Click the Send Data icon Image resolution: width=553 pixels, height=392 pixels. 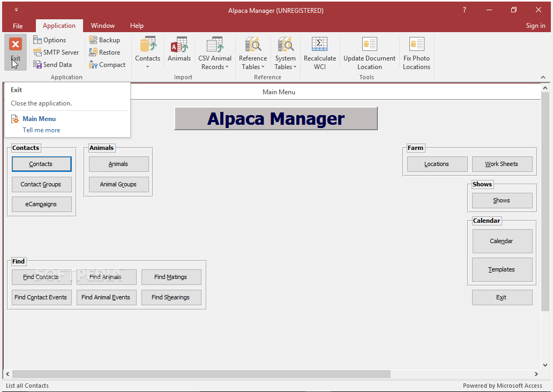click(38, 64)
